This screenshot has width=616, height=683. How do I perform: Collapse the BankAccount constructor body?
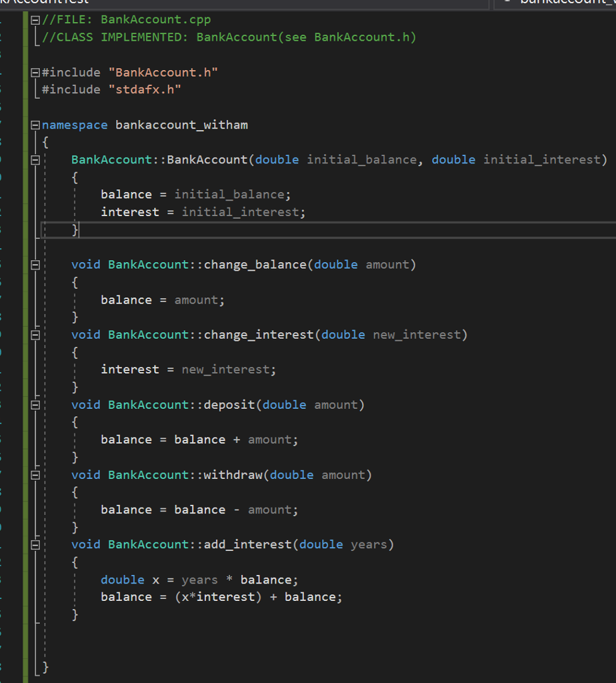coord(34,159)
